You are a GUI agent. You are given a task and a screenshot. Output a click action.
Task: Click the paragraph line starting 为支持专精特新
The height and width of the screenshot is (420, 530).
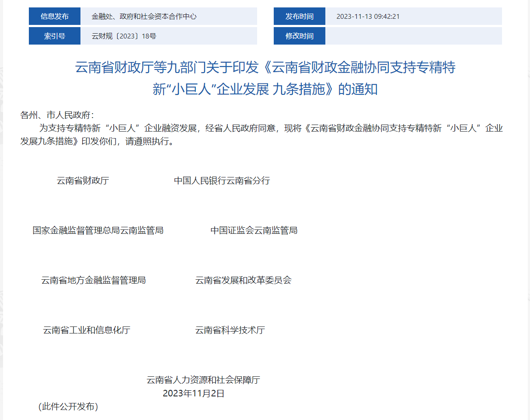[x=271, y=128]
